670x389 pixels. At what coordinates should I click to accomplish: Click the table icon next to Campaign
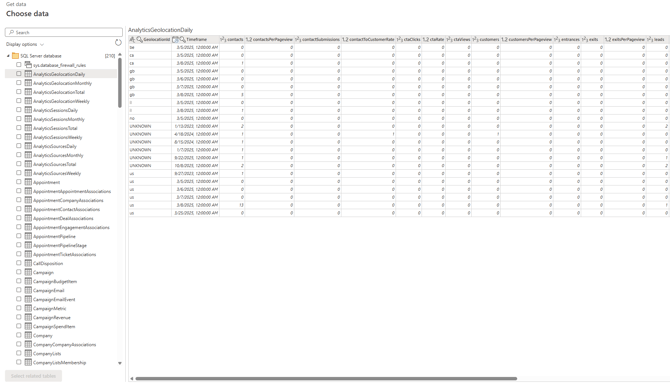point(28,272)
